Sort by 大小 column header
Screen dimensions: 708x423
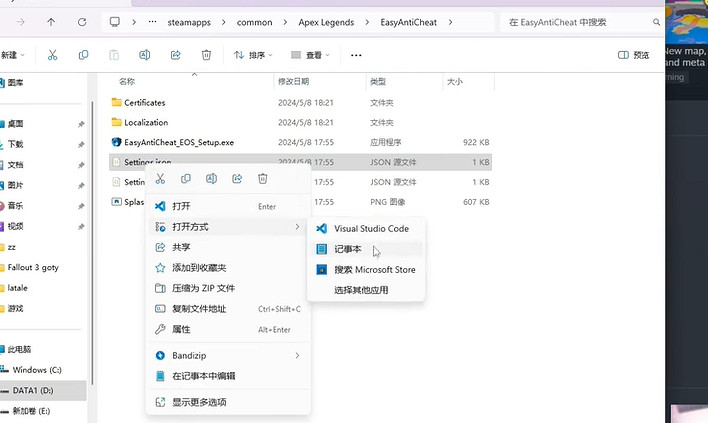[x=455, y=82]
